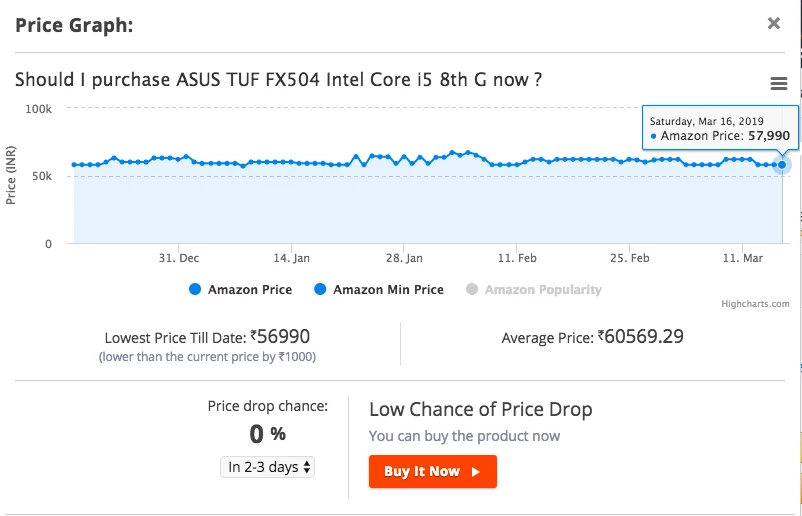Close the Price Graph dialog
This screenshot has width=802, height=516.
click(x=774, y=23)
